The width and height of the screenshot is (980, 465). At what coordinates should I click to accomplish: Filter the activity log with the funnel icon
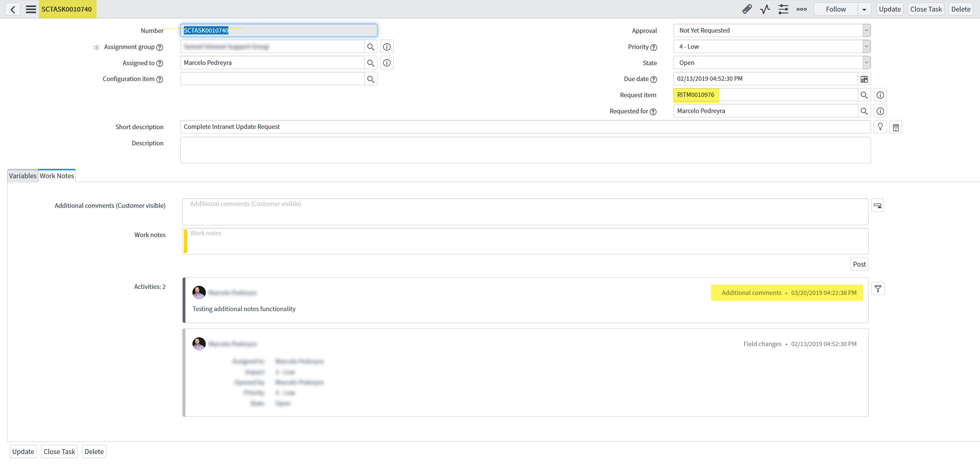878,288
